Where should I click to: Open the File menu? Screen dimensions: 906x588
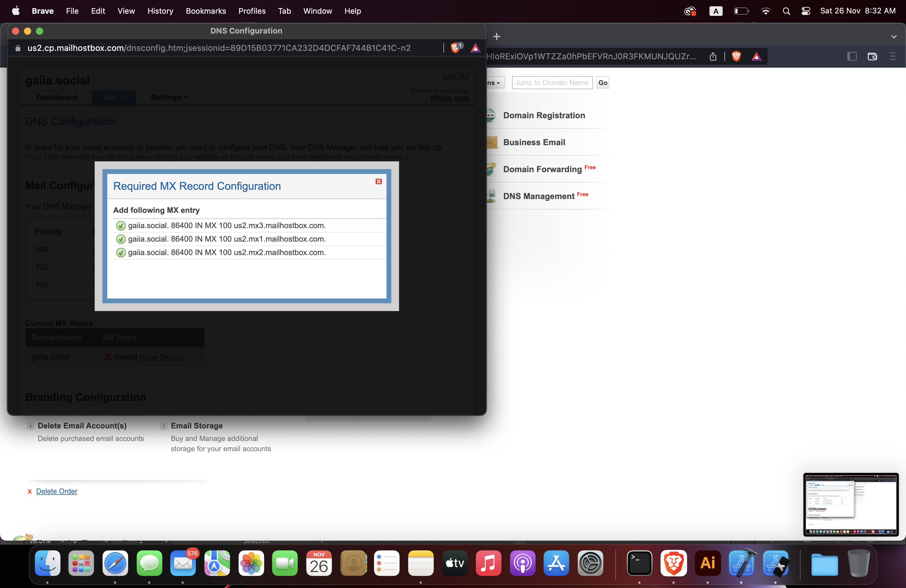coord(72,11)
